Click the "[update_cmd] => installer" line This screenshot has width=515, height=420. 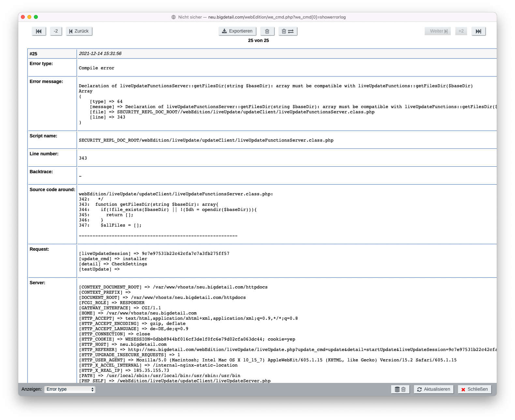[113, 259]
